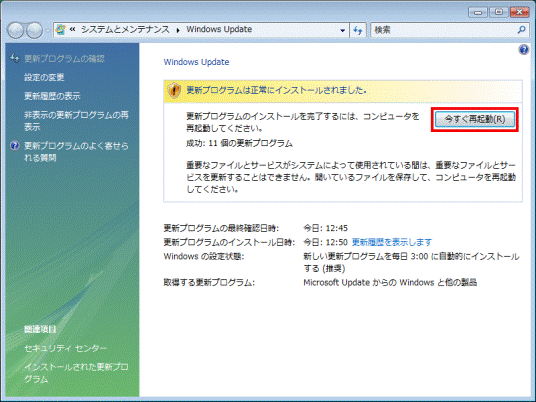Click Windows Update breadcrumb item

point(219,29)
